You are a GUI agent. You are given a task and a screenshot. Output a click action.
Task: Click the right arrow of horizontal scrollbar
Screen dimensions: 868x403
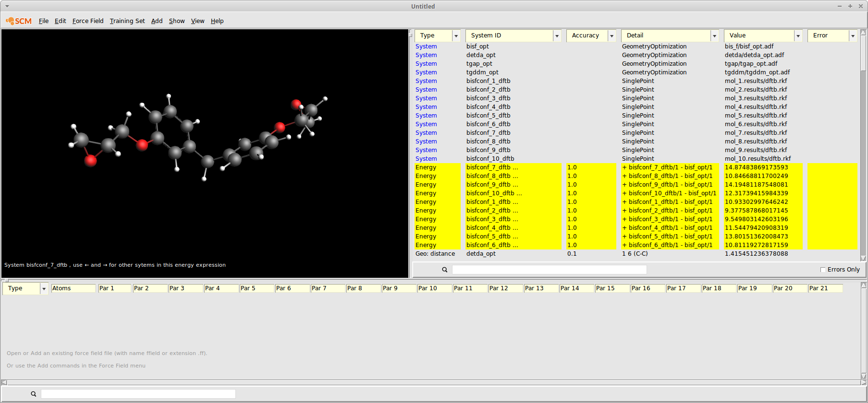(x=863, y=382)
